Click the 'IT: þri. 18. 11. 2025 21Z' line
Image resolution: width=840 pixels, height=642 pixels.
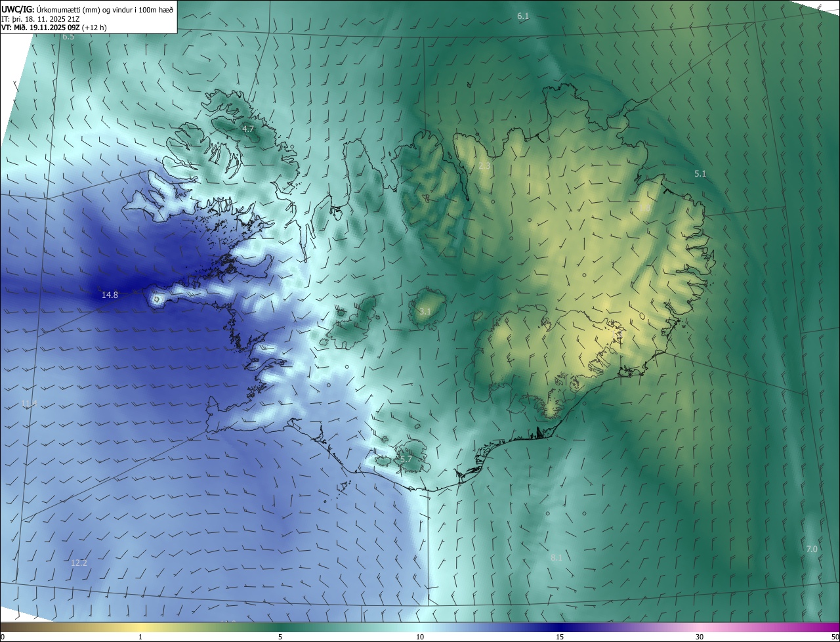point(40,19)
